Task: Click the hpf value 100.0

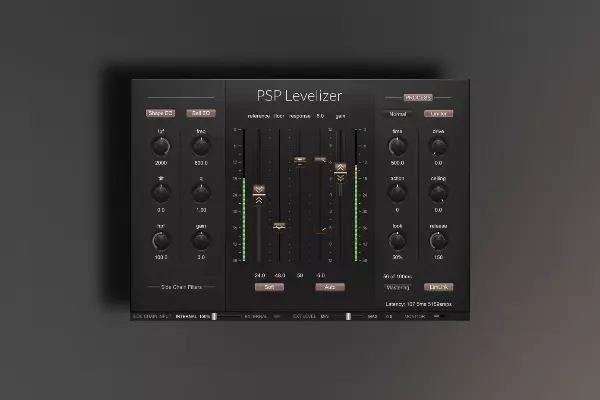Action: (x=161, y=257)
